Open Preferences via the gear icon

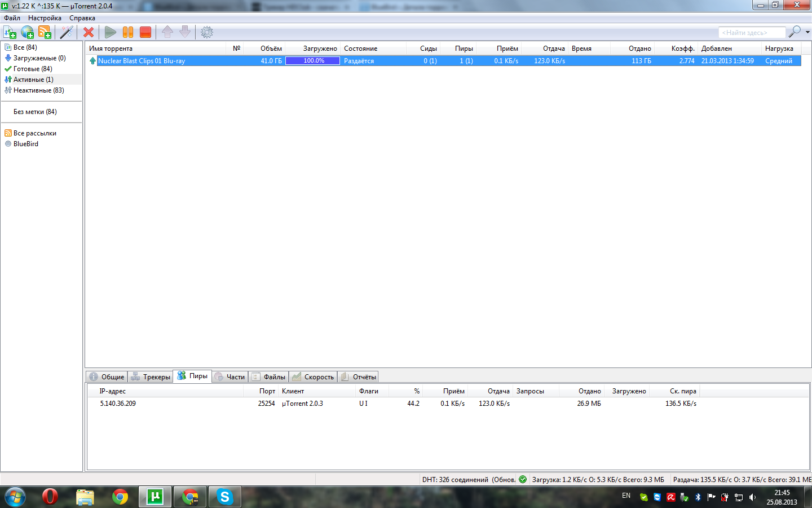tap(207, 32)
